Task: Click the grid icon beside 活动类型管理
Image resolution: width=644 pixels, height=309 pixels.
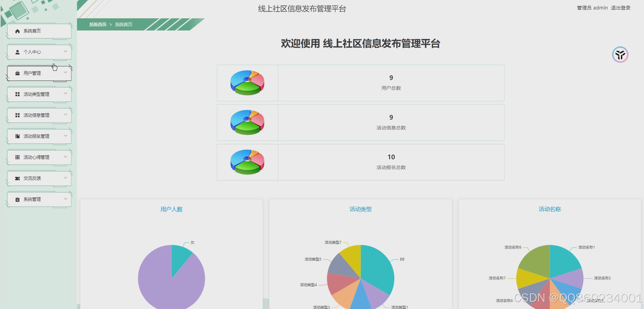Action: [18, 94]
